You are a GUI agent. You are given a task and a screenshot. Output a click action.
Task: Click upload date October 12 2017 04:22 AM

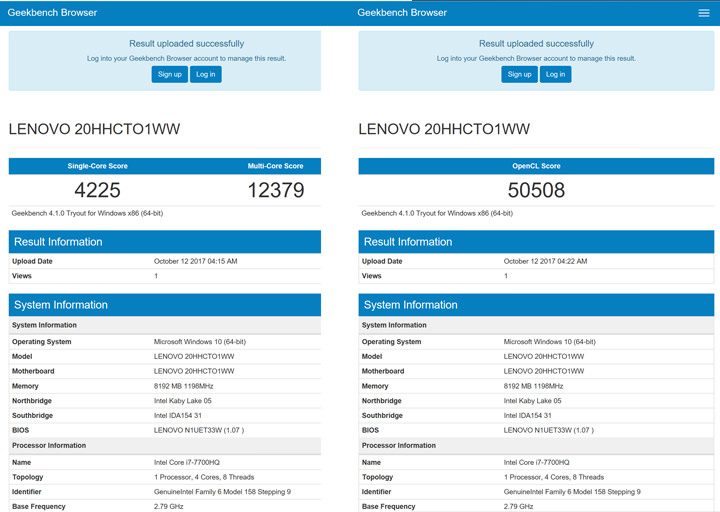click(545, 261)
